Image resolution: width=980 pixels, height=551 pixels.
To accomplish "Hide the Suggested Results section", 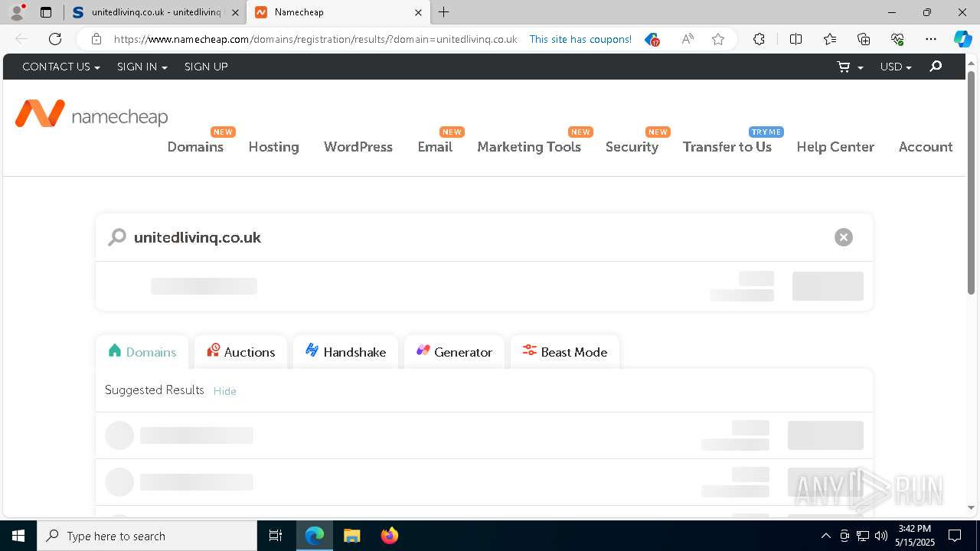I will 224,391.
